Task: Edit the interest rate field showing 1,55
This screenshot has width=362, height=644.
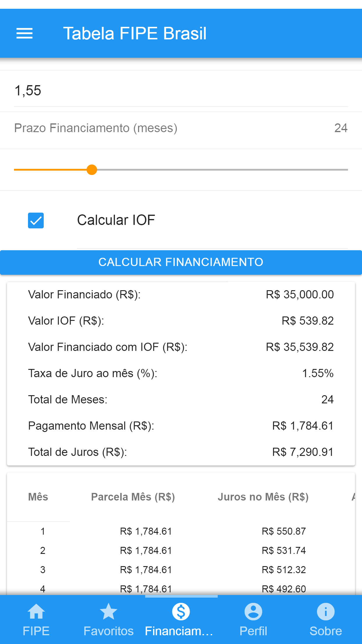Action: tap(181, 91)
